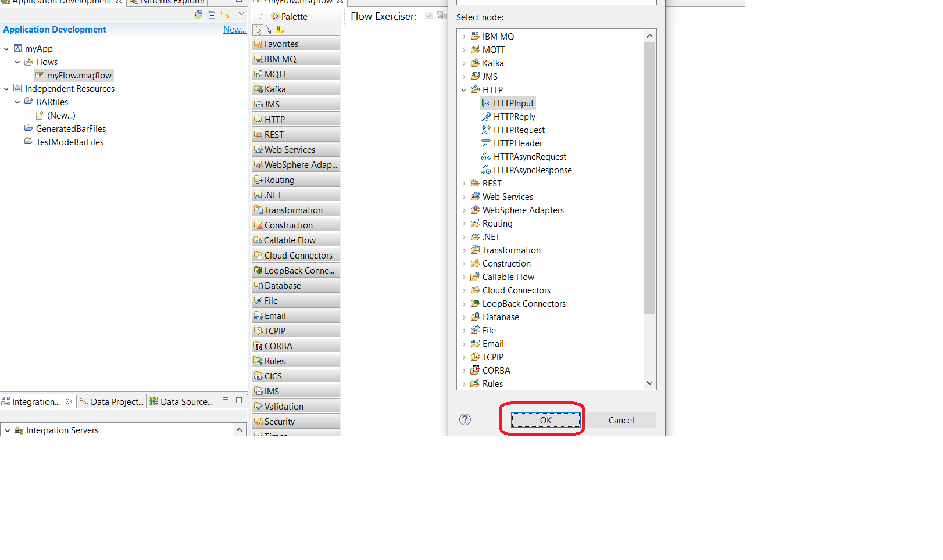Expand IBM MQ in the Select node tree

[464, 37]
